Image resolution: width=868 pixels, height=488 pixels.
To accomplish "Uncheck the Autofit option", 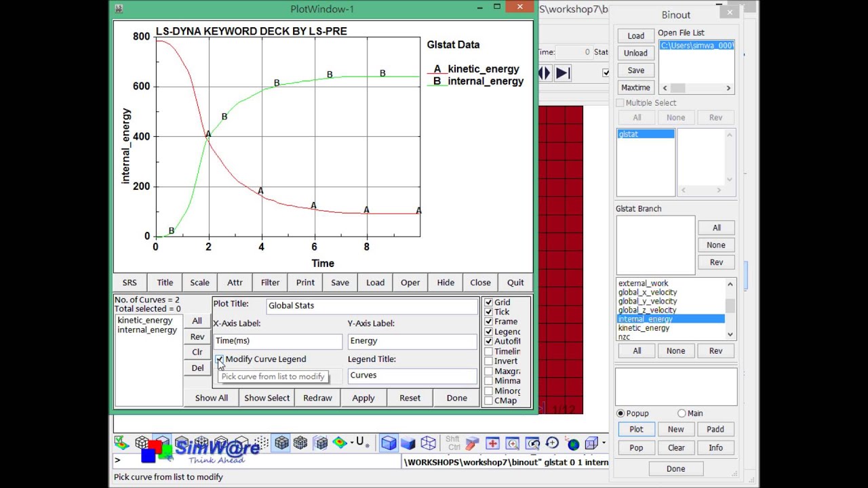I will point(488,341).
